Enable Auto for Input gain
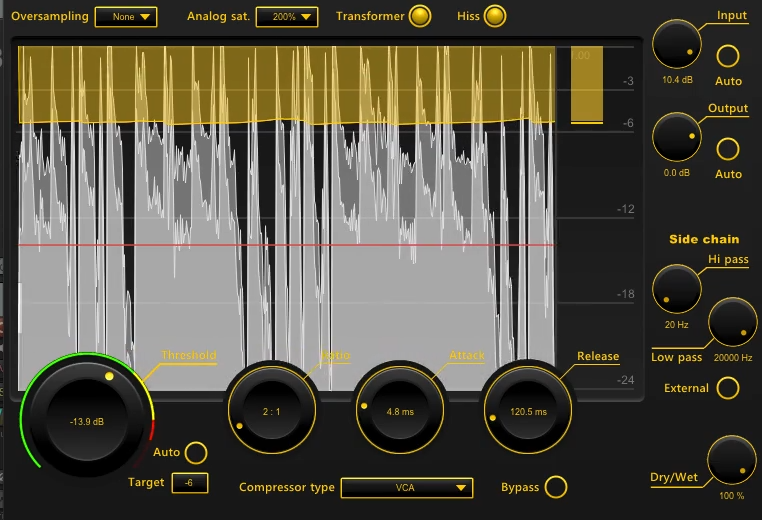Image resolution: width=762 pixels, height=520 pixels. (x=729, y=56)
